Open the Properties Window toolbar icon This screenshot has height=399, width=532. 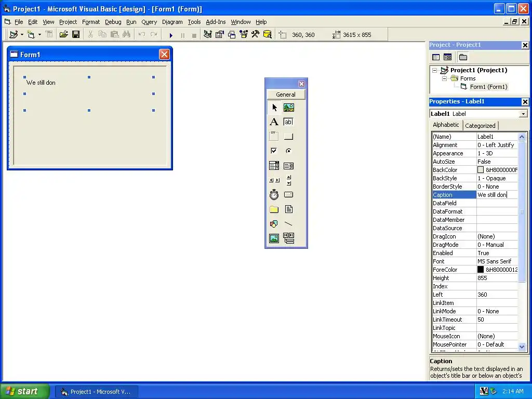click(220, 35)
